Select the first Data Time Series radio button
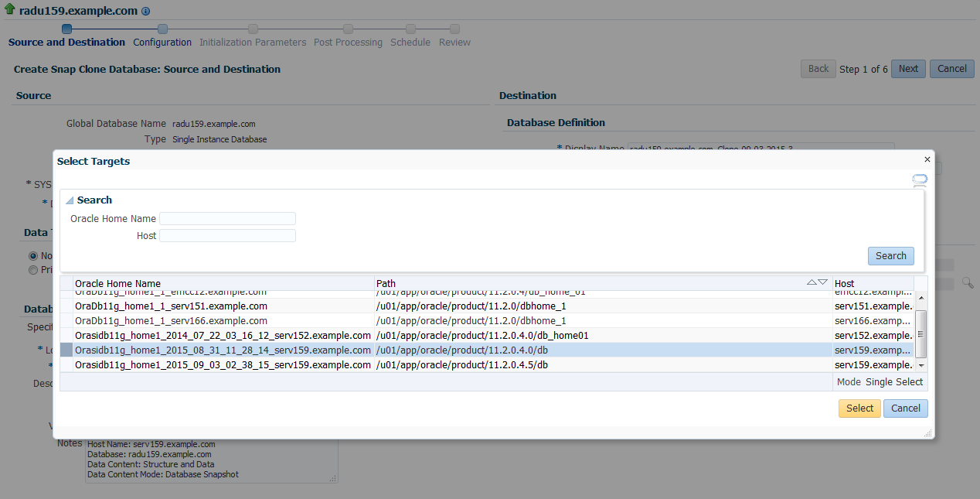 (x=33, y=256)
